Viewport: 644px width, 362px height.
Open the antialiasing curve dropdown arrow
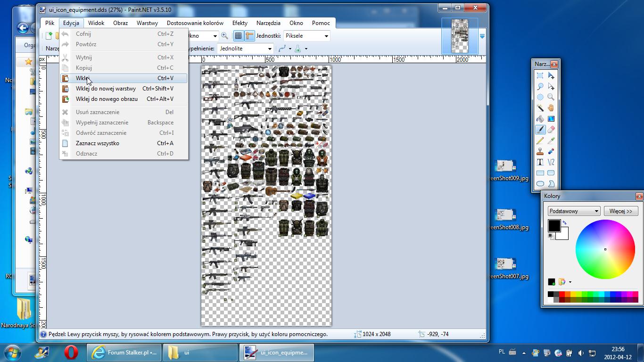[290, 49]
